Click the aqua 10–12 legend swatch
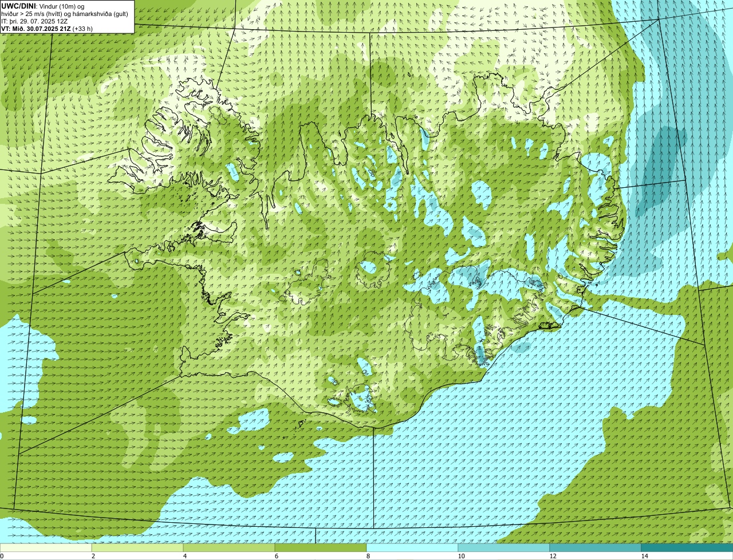733x560 pixels. pyautogui.click(x=504, y=548)
